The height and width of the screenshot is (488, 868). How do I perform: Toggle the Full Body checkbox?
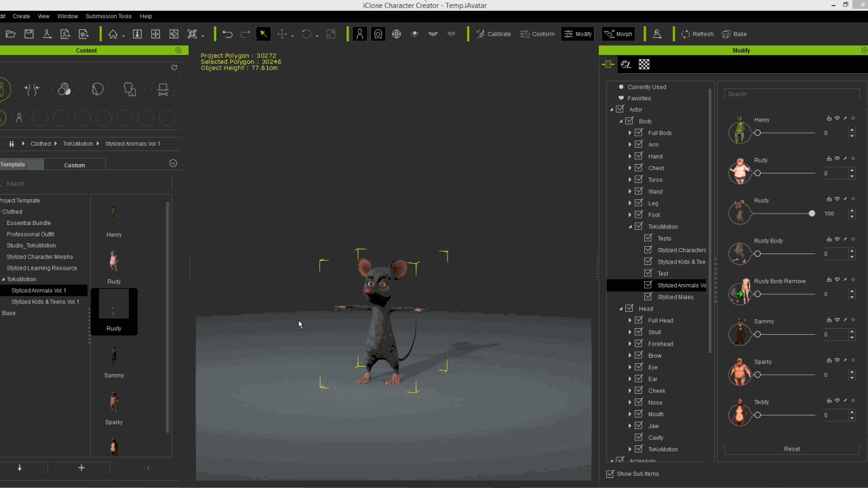tap(639, 133)
